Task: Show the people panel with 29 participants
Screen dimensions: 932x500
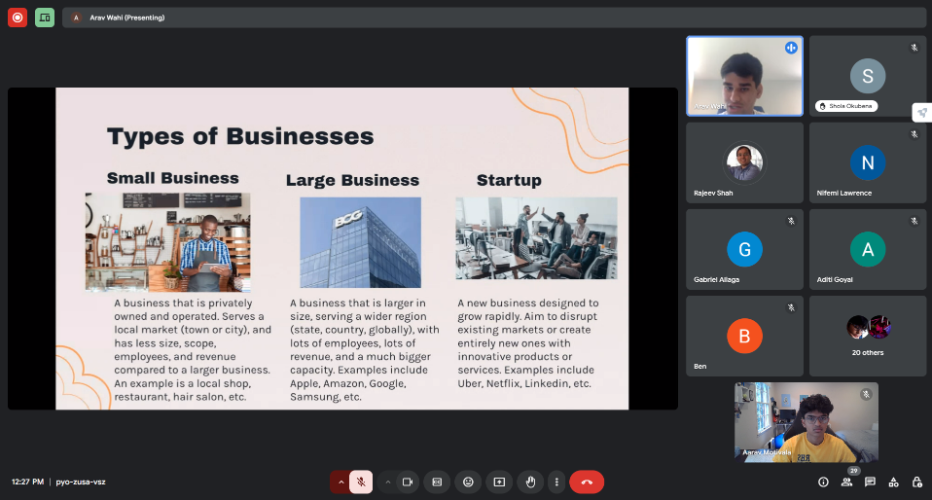Action: point(847,482)
